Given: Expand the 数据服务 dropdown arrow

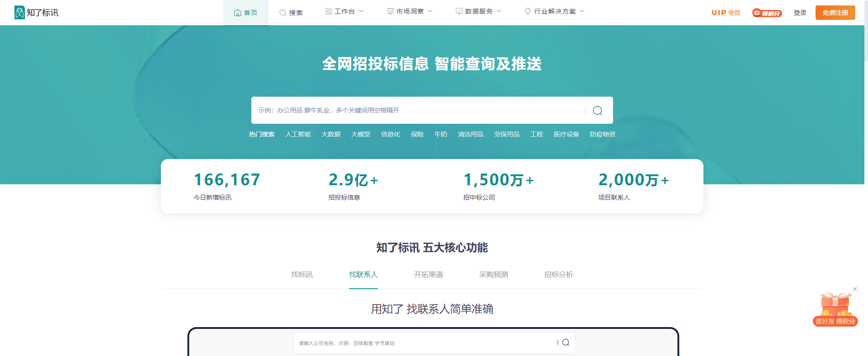Looking at the screenshot, I should (499, 11).
